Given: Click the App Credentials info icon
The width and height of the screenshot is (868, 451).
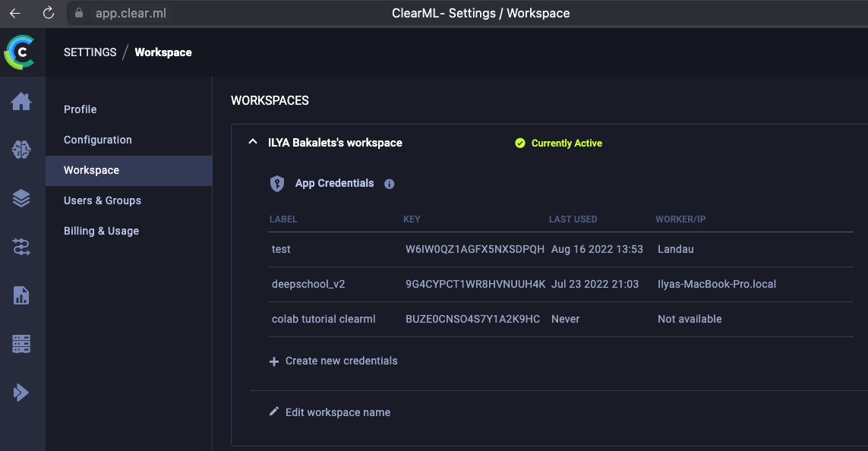Looking at the screenshot, I should click(x=389, y=184).
